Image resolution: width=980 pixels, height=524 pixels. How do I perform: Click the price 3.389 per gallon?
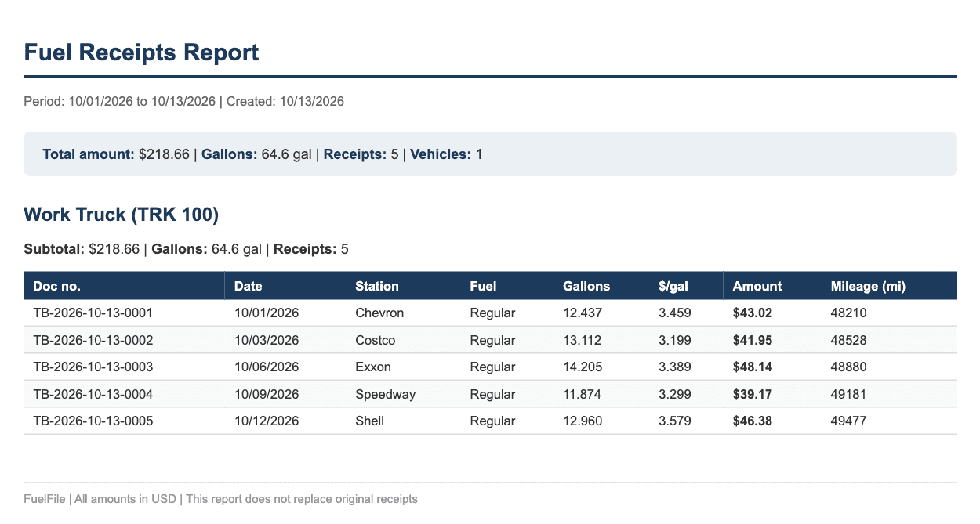point(675,367)
